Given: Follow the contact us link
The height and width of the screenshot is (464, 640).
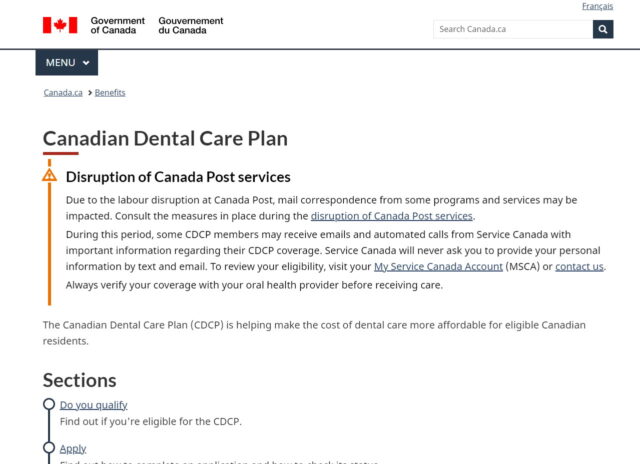Looking at the screenshot, I should pos(579,267).
